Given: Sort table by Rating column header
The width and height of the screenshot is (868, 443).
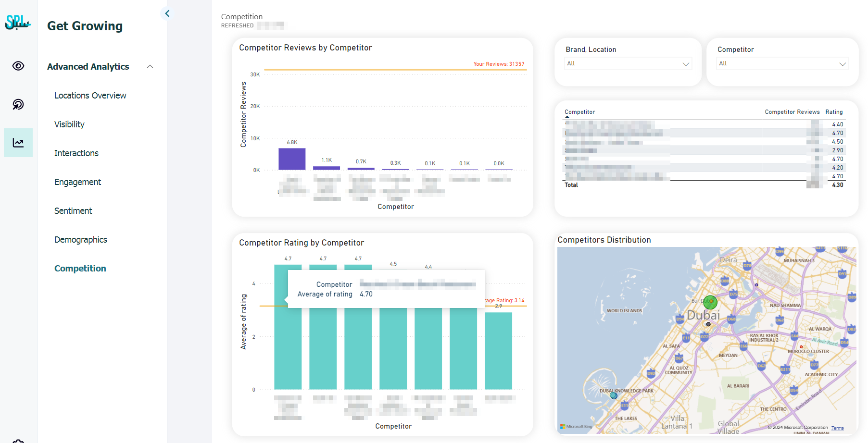Looking at the screenshot, I should 834,112.
